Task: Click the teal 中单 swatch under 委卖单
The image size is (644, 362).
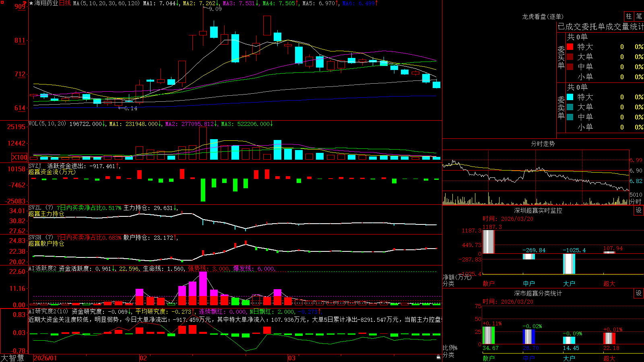Action: tap(570, 117)
